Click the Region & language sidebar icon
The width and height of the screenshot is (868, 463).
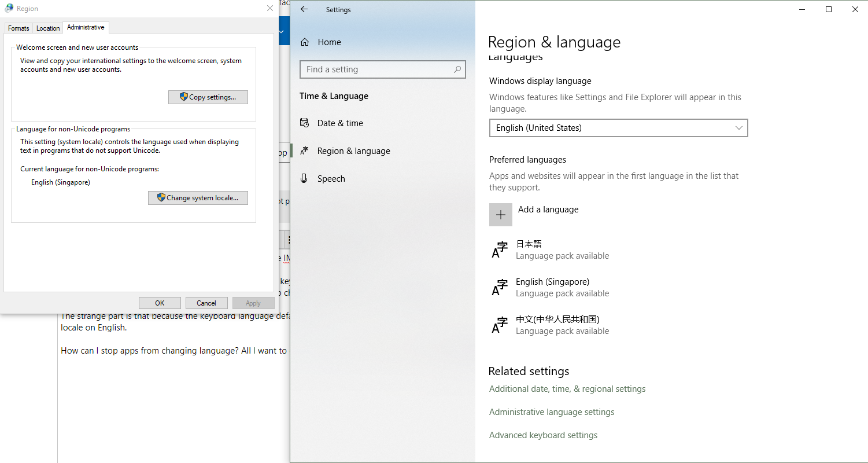[x=304, y=150]
